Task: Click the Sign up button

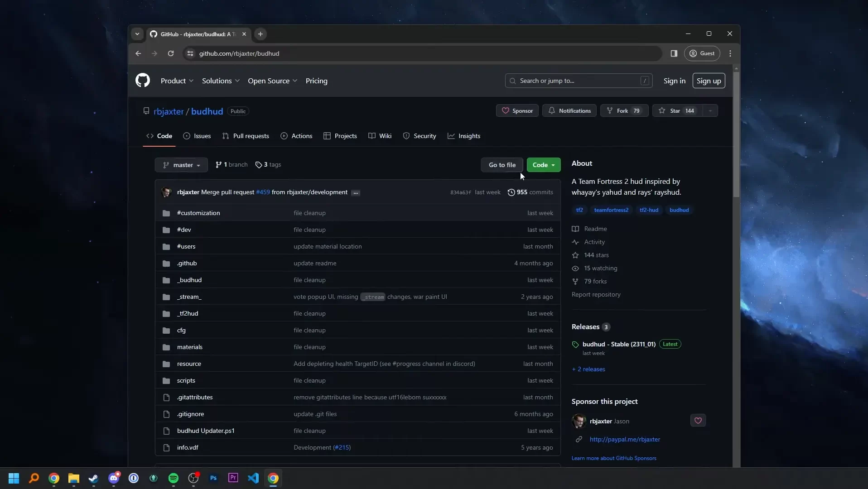Action: pos(709,81)
